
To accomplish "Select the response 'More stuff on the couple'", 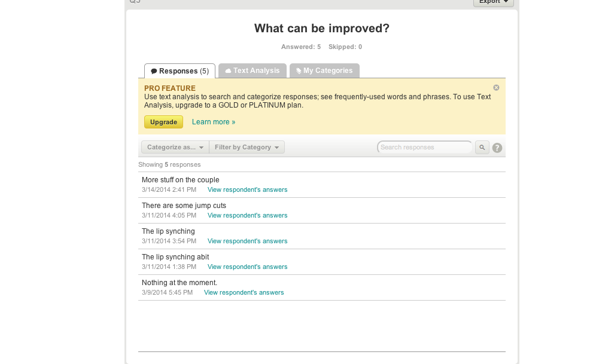I will [x=180, y=180].
